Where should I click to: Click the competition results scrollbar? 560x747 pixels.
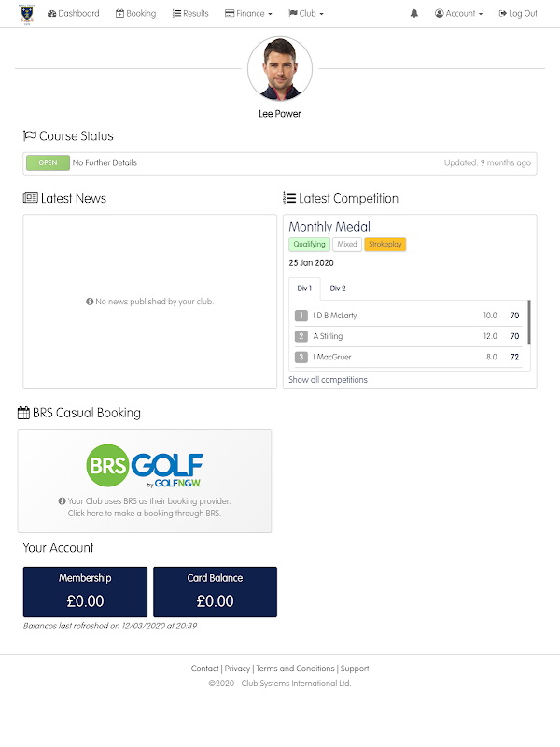[x=529, y=322]
